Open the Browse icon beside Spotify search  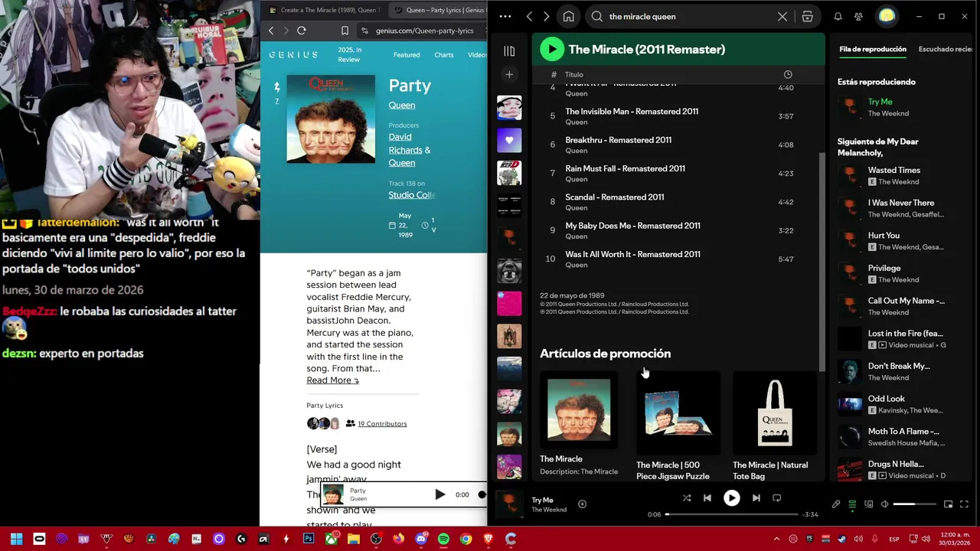[808, 16]
